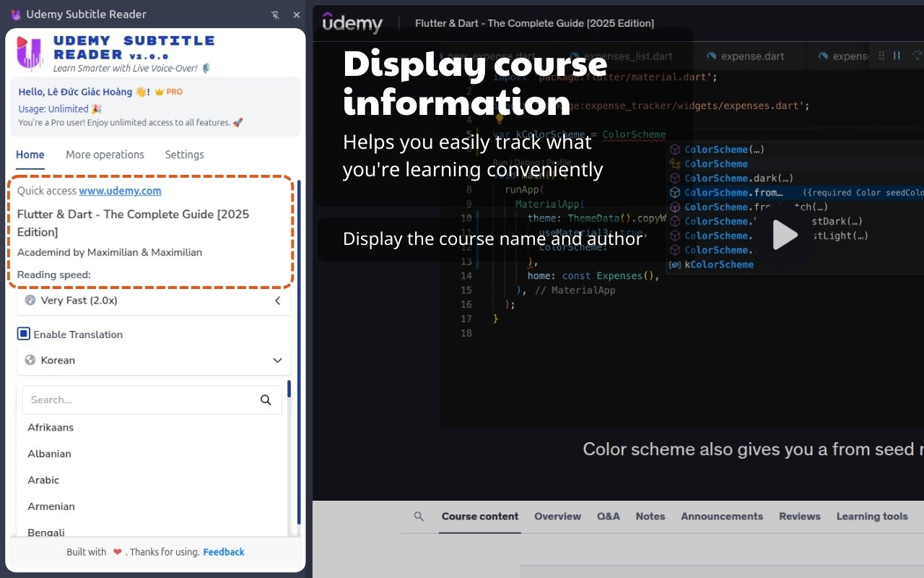
Task: Open the Korean language dropdown
Action: (154, 360)
